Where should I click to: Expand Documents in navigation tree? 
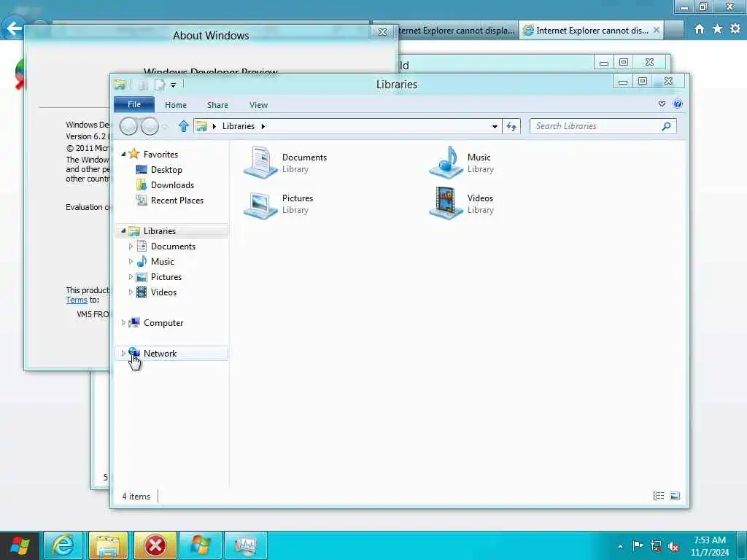[131, 246]
